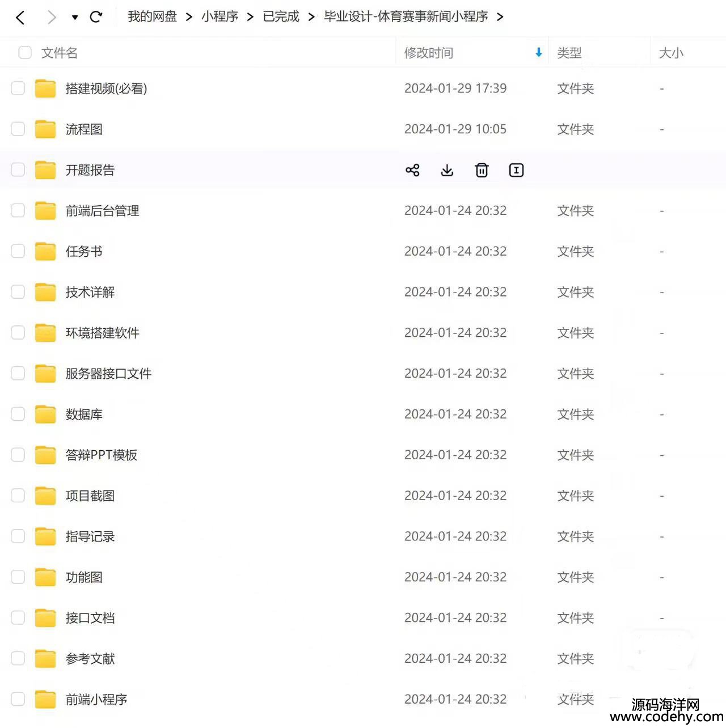Check the box for 开题报告
The width and height of the screenshot is (726, 728).
[18, 170]
